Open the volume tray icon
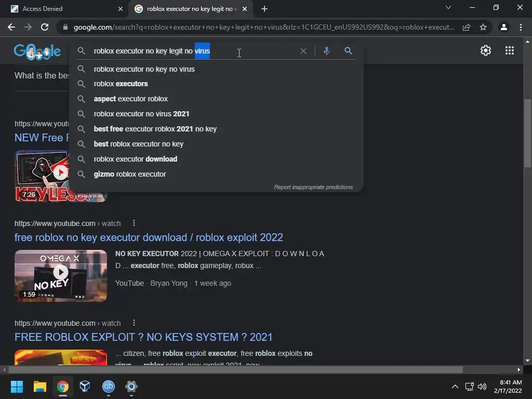This screenshot has height=399, width=532. click(x=482, y=387)
